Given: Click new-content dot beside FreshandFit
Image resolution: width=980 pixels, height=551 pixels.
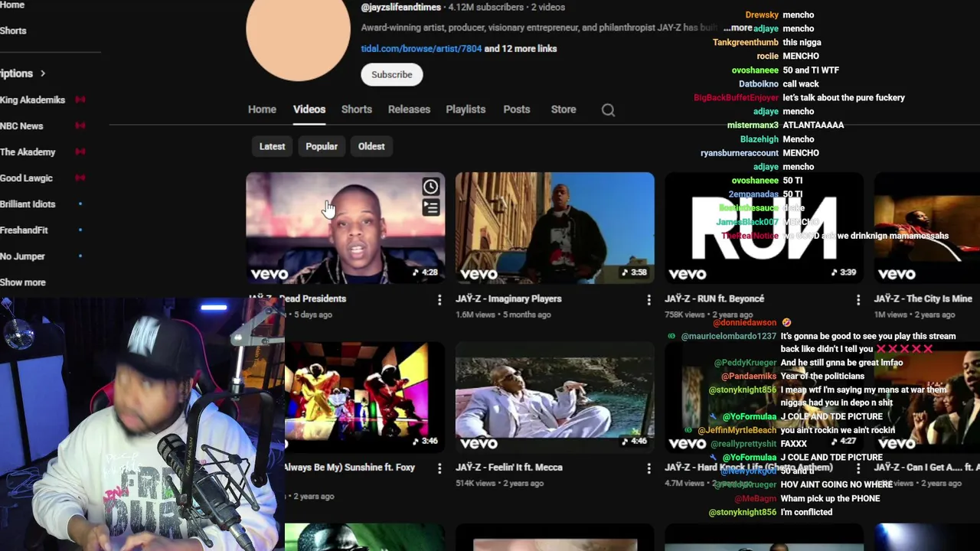Looking at the screenshot, I should [x=80, y=230].
